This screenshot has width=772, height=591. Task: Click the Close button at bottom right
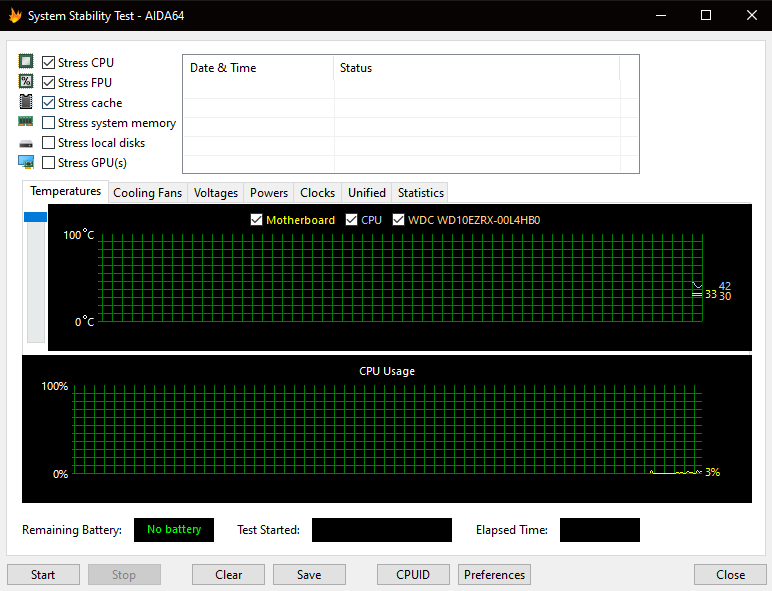(730, 575)
